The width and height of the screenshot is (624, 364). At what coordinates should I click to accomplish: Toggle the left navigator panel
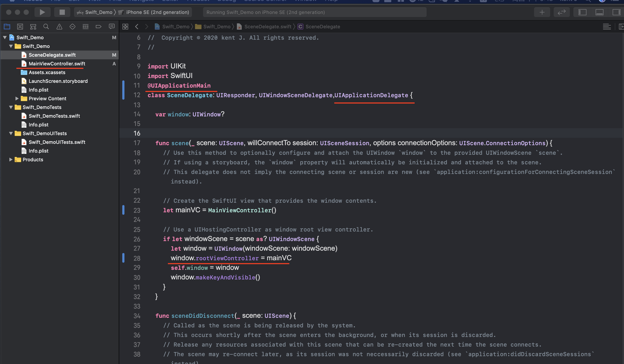coord(582,12)
